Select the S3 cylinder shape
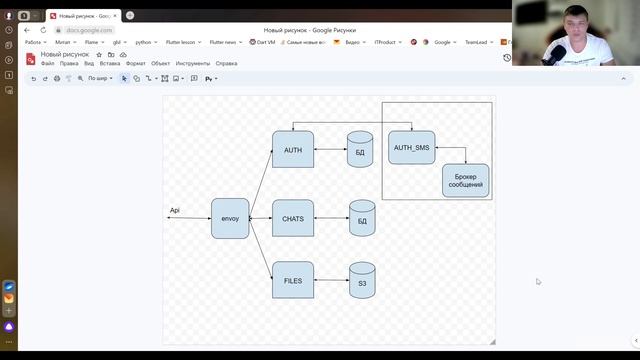The height and width of the screenshot is (360, 640). [x=362, y=280]
